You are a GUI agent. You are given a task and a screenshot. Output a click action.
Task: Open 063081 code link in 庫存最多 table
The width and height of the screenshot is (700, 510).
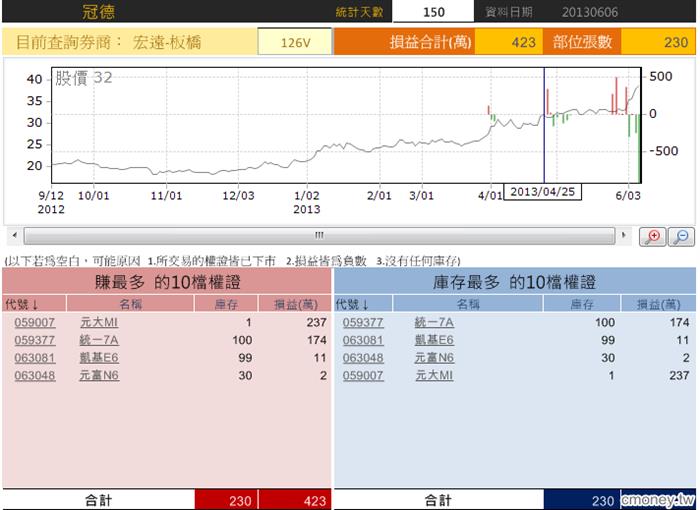coord(363,340)
